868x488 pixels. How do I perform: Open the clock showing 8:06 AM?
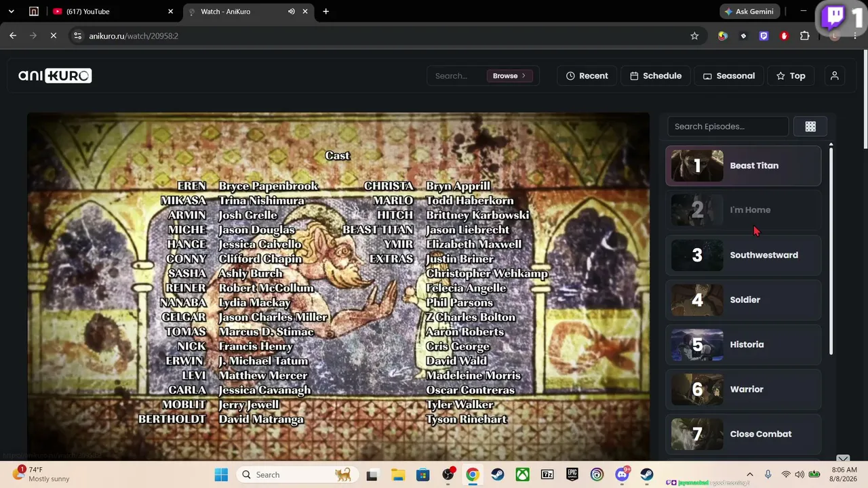844,474
